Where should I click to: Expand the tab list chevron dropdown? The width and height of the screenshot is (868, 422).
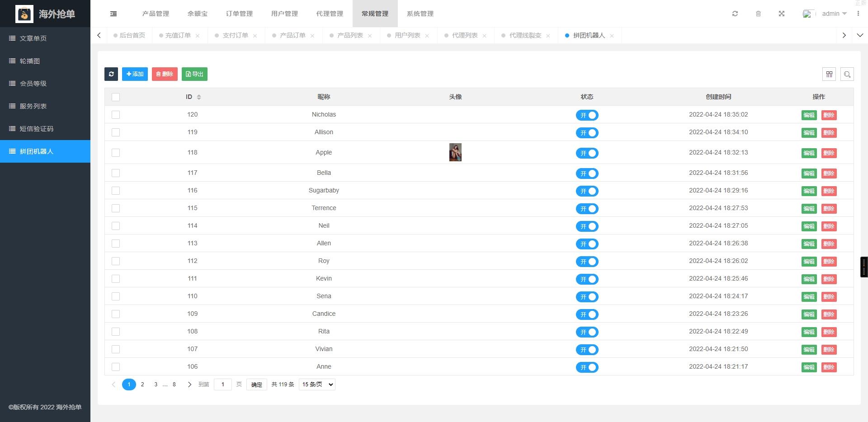[860, 35]
